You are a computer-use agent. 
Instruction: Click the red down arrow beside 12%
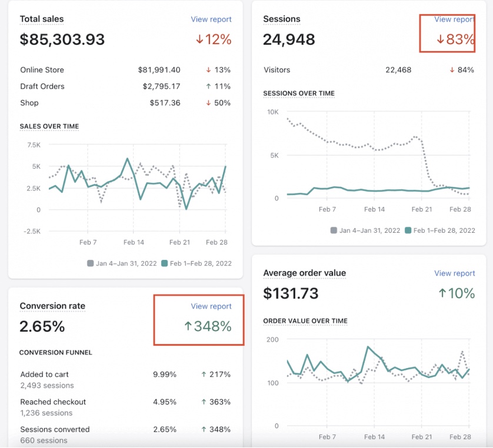pos(200,40)
